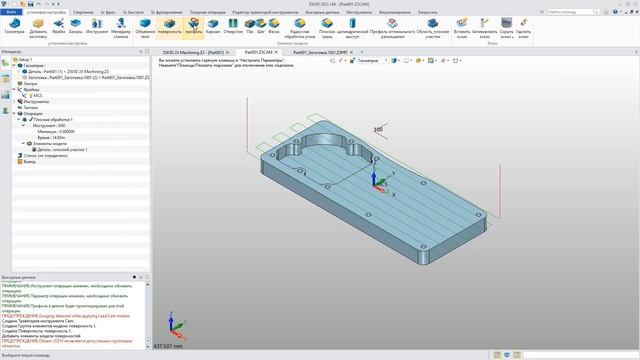Viewport: 640px width, 360px height.
Task: Switch to ZW3D 2X Machining.Z3 document tab
Action: 193,52
